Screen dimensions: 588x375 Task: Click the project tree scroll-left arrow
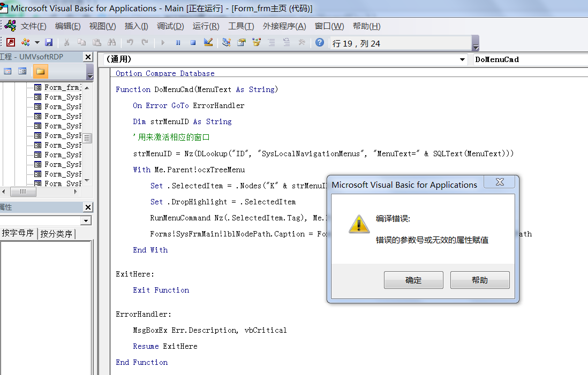click(x=4, y=192)
